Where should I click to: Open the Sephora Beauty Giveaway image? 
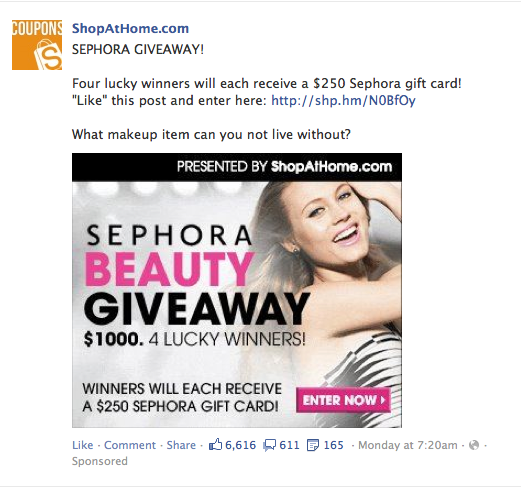237,290
